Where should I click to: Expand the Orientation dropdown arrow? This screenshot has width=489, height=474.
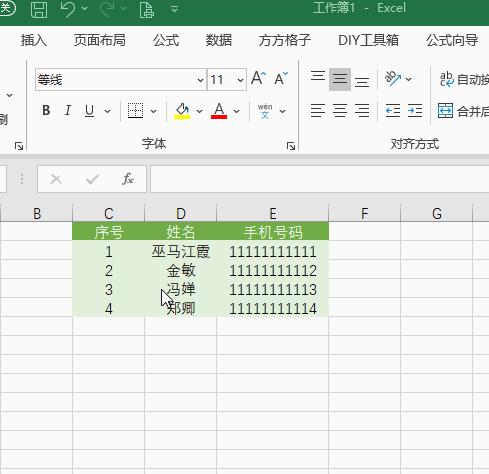[x=408, y=79]
